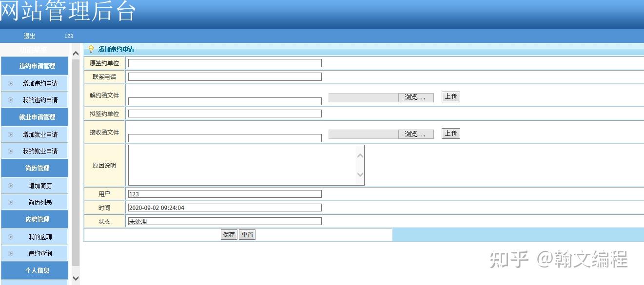The image size is (644, 285).
Task: Click the arrow icon beside 我的违约申请
Action: tap(11, 100)
